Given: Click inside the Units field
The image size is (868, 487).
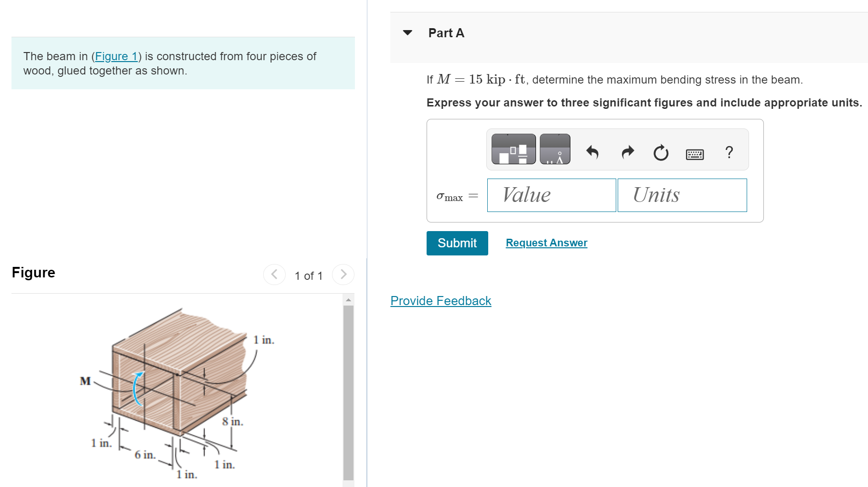Looking at the screenshot, I should [682, 195].
